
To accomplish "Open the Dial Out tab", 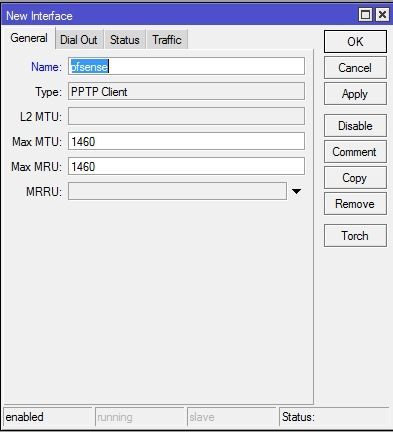I will 79,40.
